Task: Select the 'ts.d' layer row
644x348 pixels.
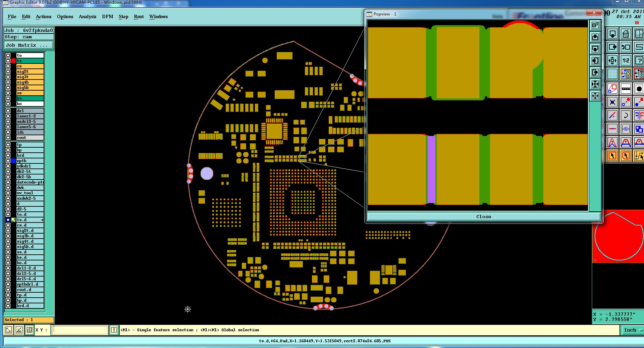Action: [x=30, y=220]
